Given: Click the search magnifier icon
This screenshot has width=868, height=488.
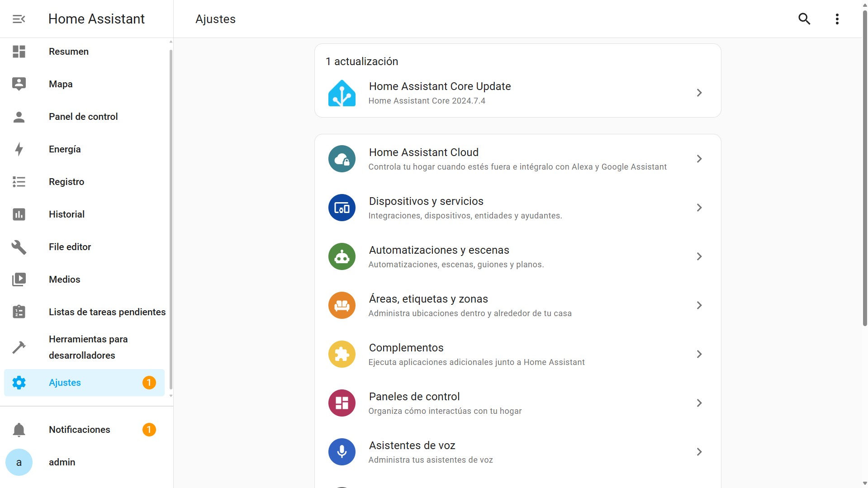Looking at the screenshot, I should [804, 19].
